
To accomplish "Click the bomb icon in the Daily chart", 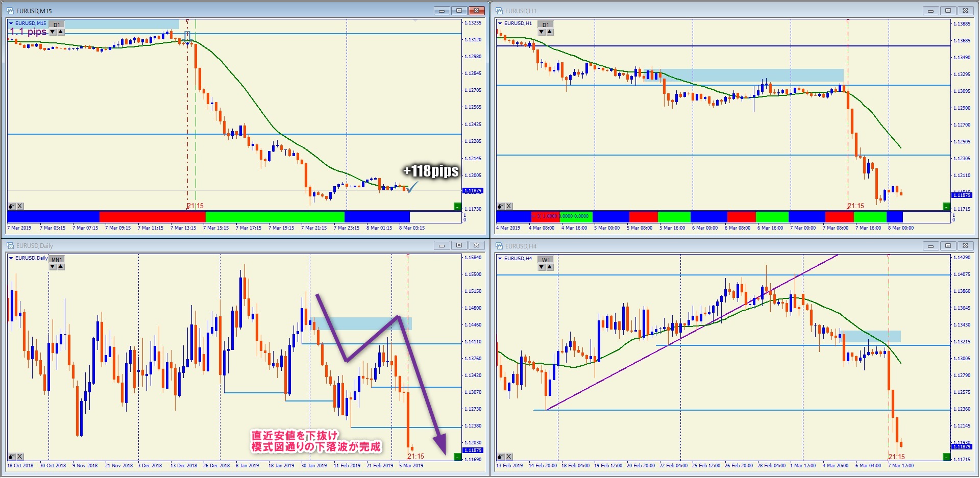I will [x=11, y=457].
